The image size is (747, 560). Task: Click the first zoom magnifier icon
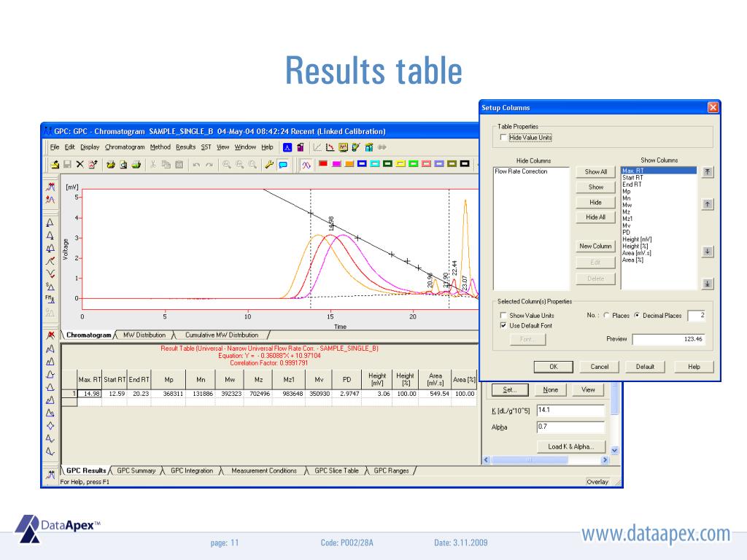[227, 165]
